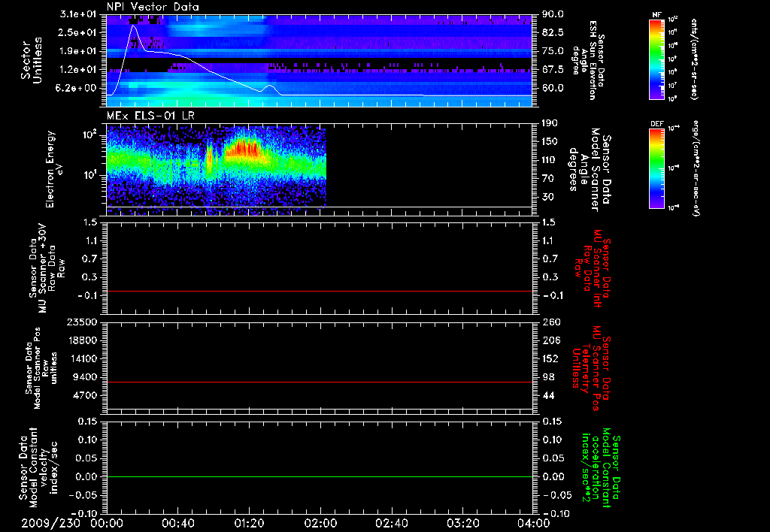
Task: Click the 2009/230 date label
Action: 50,523
